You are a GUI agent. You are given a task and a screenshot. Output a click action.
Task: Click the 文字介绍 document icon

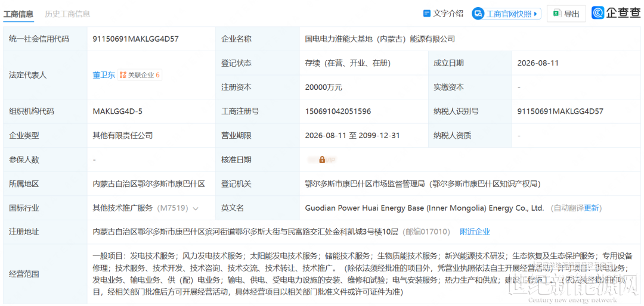click(427, 13)
